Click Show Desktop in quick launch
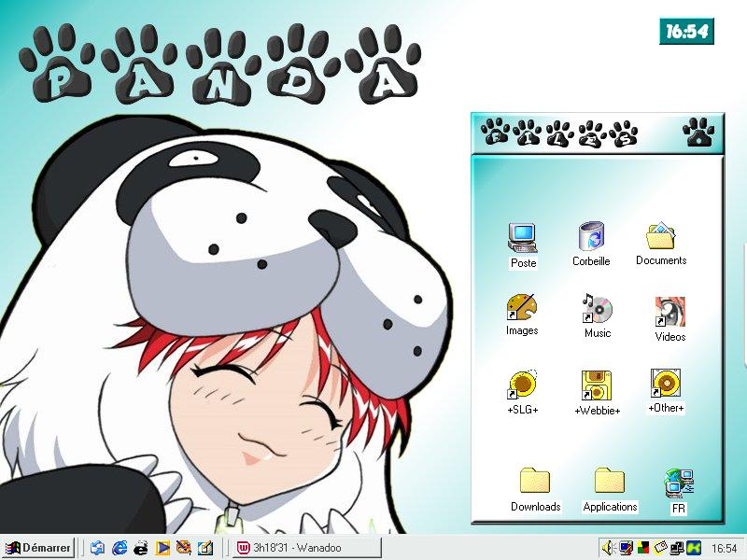 coord(97,548)
